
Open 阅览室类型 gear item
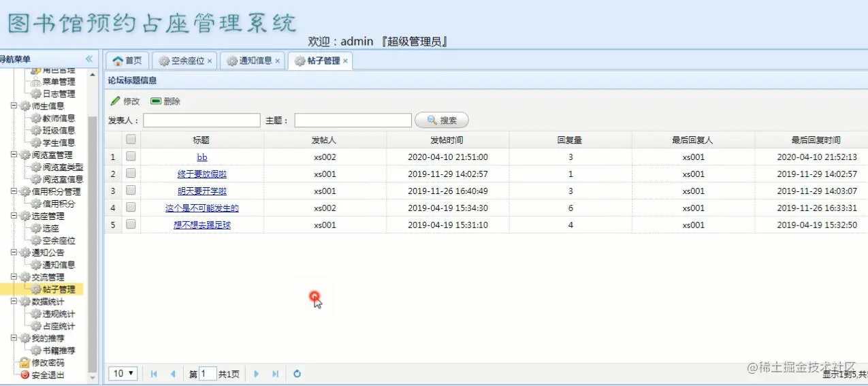point(57,167)
